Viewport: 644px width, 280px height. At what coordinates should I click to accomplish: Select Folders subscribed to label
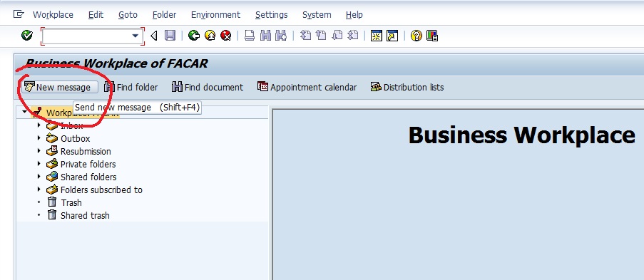coord(101,190)
